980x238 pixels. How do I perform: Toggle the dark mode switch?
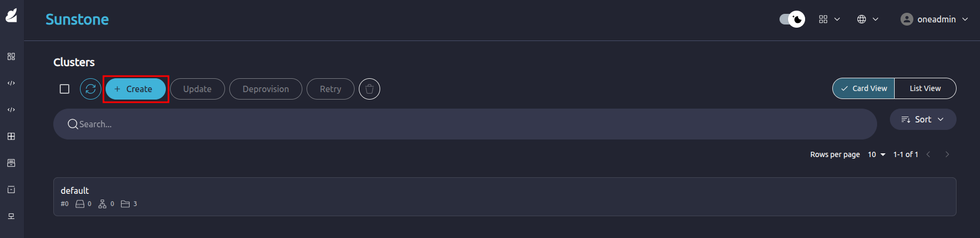tap(792, 19)
